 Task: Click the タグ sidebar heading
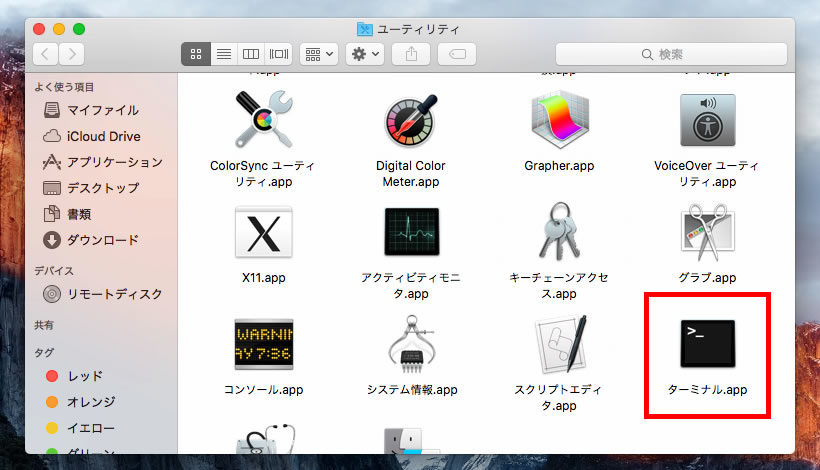[x=44, y=352]
